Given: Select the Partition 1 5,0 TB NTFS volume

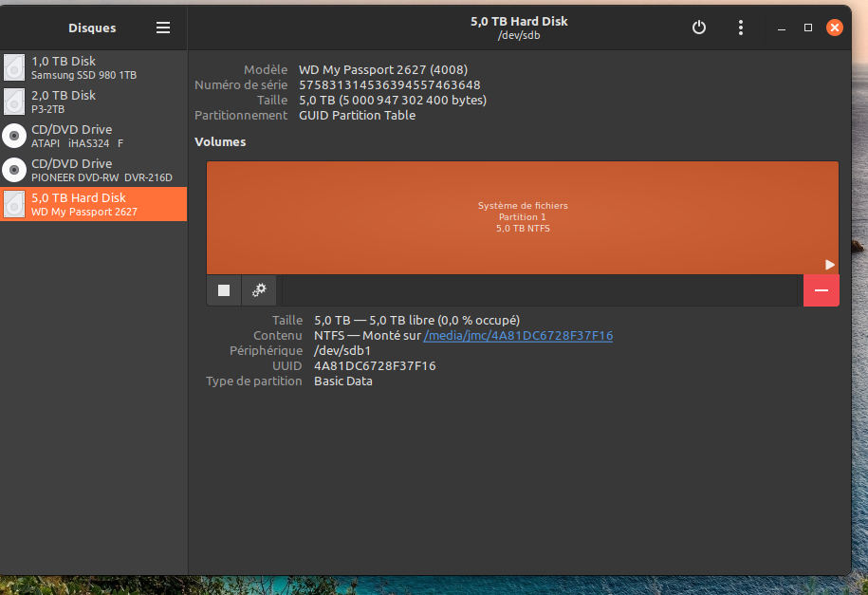Looking at the screenshot, I should [523, 217].
